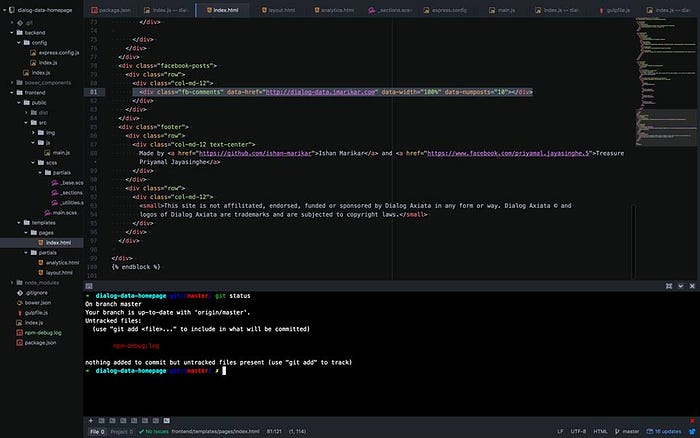Expand the node_modules folder
Image resolution: width=700 pixels, height=438 pixels.
pyautogui.click(x=12, y=283)
